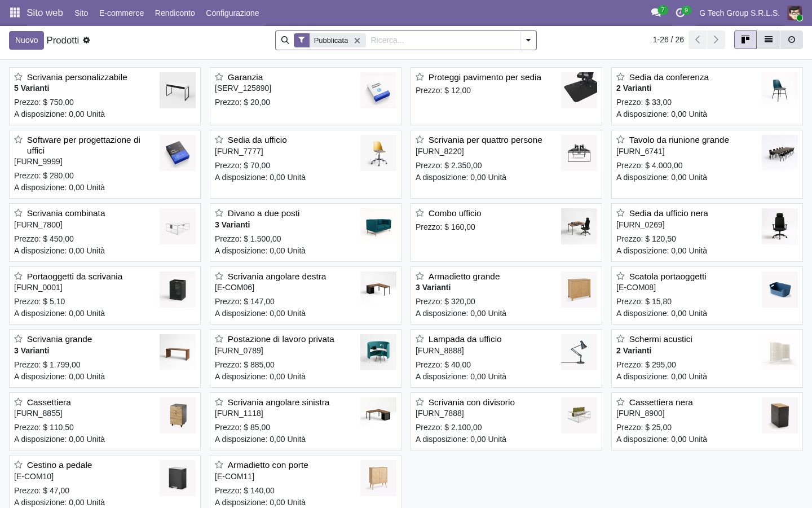
Task: Open the Scrivania combinata product
Action: [x=105, y=233]
